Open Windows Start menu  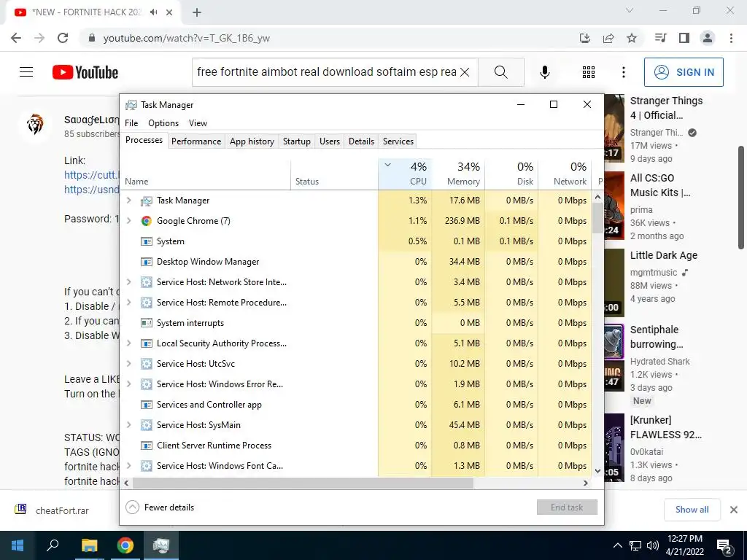coord(18,545)
